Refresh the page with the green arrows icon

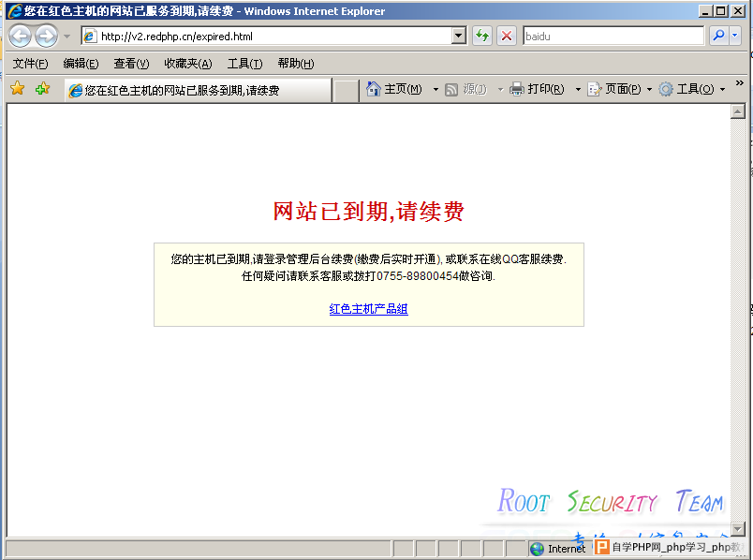point(482,36)
